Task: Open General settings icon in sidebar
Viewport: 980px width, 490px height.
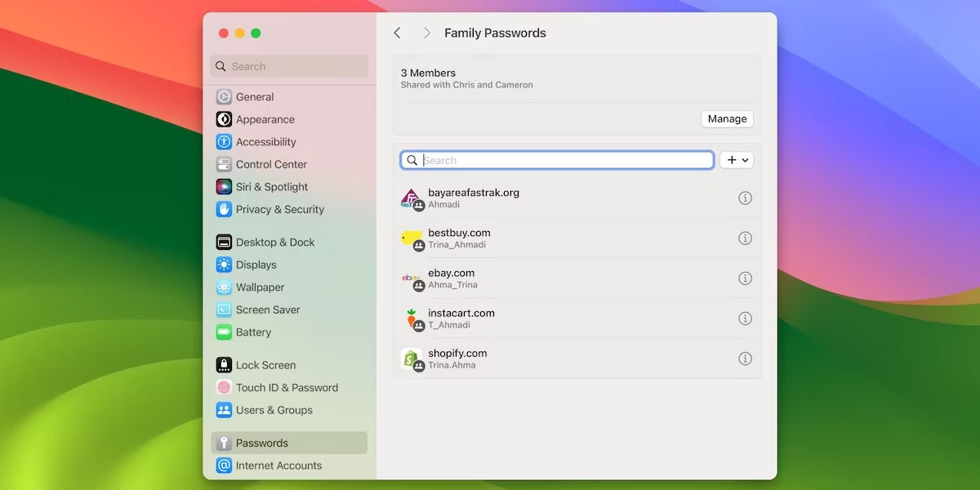Action: [224, 96]
